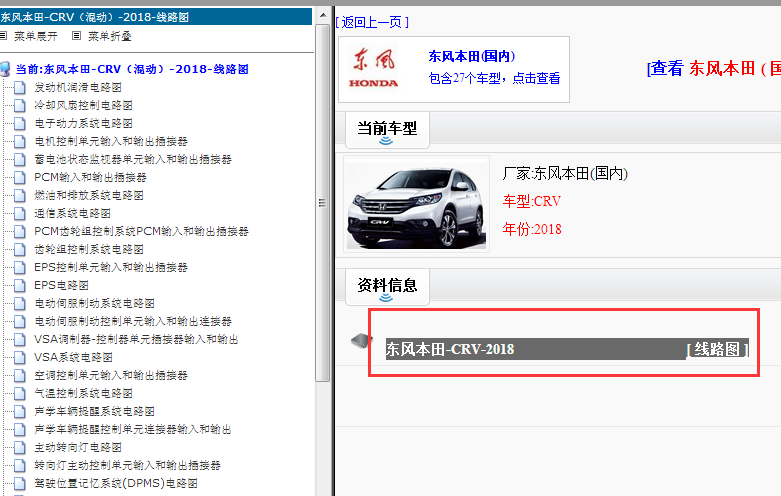This screenshot has width=781, height=496.
Task: Click the 东风本田-CRV（混动）-2018-线路图 title bar
Action: point(156,17)
